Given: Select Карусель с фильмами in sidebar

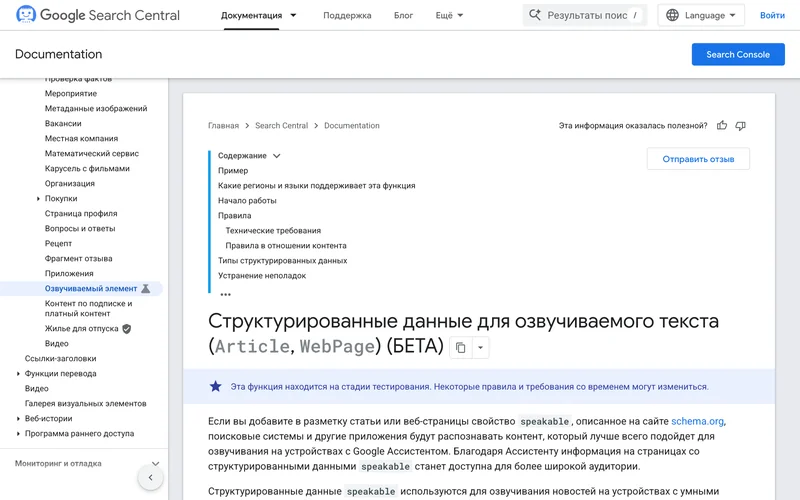Looking at the screenshot, I should (x=87, y=168).
